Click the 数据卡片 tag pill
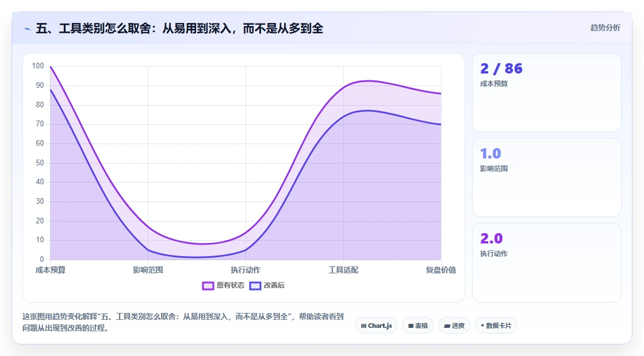Viewport: 644px width, 356px height. click(x=496, y=326)
